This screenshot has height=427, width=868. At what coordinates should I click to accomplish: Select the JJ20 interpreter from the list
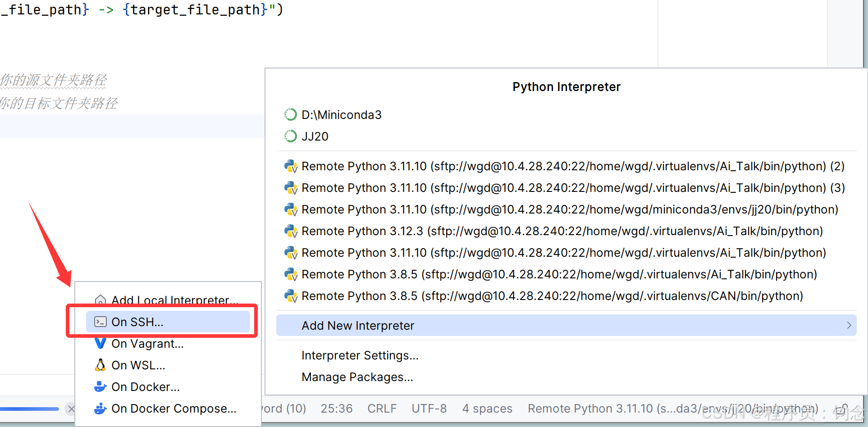[315, 136]
